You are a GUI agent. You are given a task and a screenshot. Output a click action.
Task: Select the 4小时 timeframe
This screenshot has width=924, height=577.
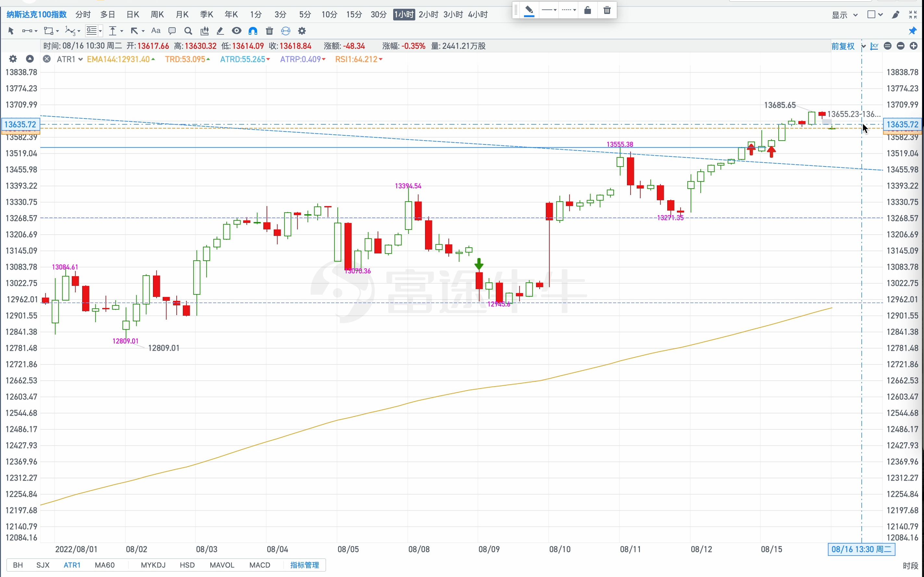pyautogui.click(x=478, y=15)
